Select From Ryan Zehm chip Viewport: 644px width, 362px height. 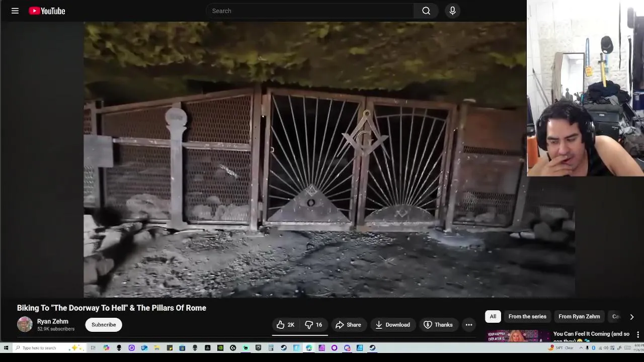579,316
